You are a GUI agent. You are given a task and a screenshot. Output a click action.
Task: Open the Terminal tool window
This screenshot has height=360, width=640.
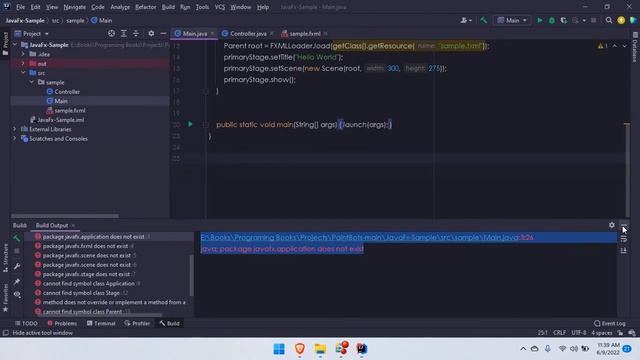click(101, 323)
